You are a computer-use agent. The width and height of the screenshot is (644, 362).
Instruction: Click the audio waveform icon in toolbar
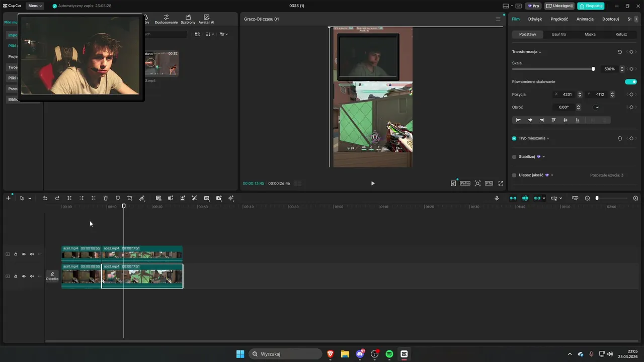(231, 198)
